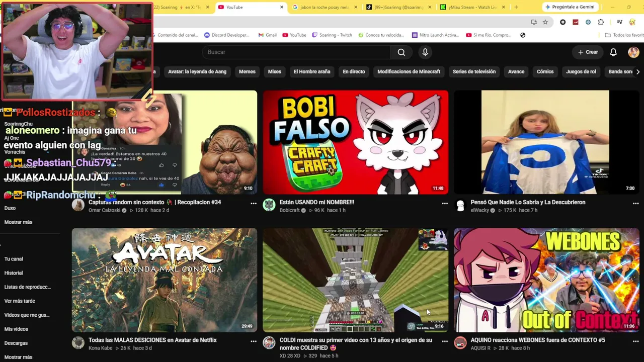
Task: Open the Gmail bookmark
Action: (x=267, y=35)
